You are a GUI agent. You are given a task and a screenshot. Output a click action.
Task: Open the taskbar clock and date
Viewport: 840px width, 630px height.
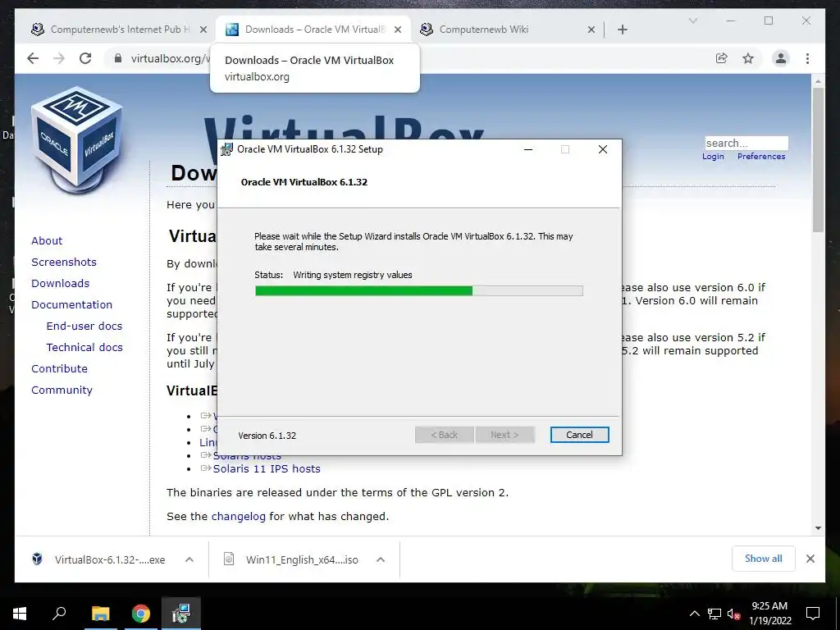point(769,614)
